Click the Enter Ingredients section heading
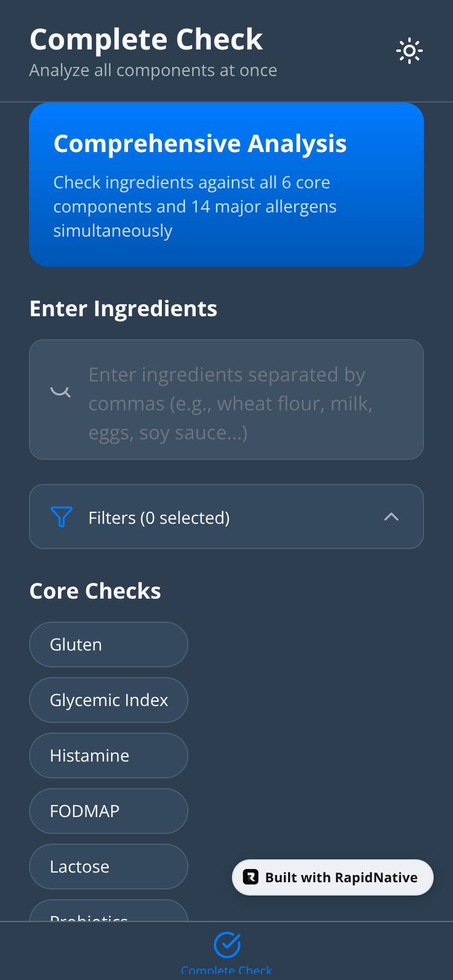 123,309
